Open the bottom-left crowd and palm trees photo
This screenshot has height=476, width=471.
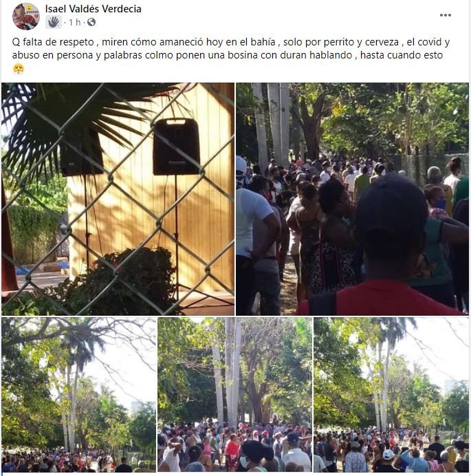point(79,395)
